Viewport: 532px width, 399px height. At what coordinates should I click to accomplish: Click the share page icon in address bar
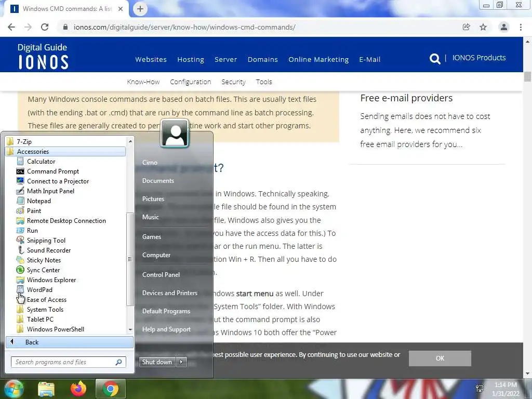[466, 27]
